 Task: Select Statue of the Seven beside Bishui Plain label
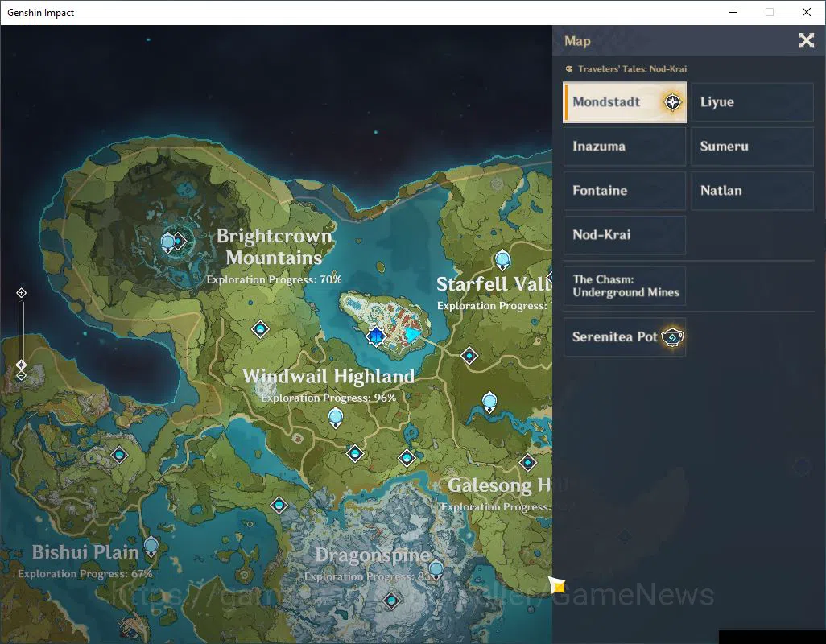point(151,547)
